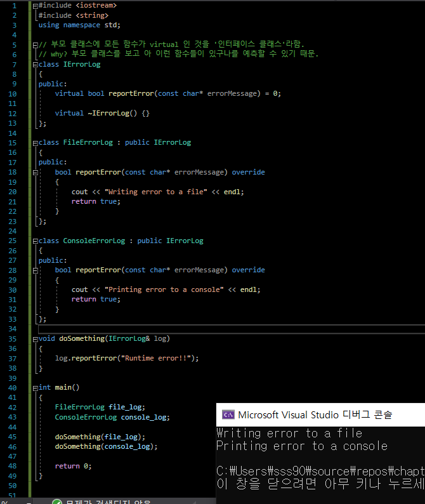Click console output 'Writing error to a file'

289,434
